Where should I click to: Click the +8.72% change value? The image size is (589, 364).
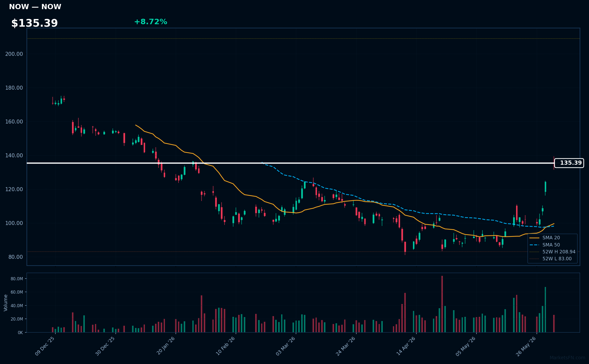tap(151, 22)
